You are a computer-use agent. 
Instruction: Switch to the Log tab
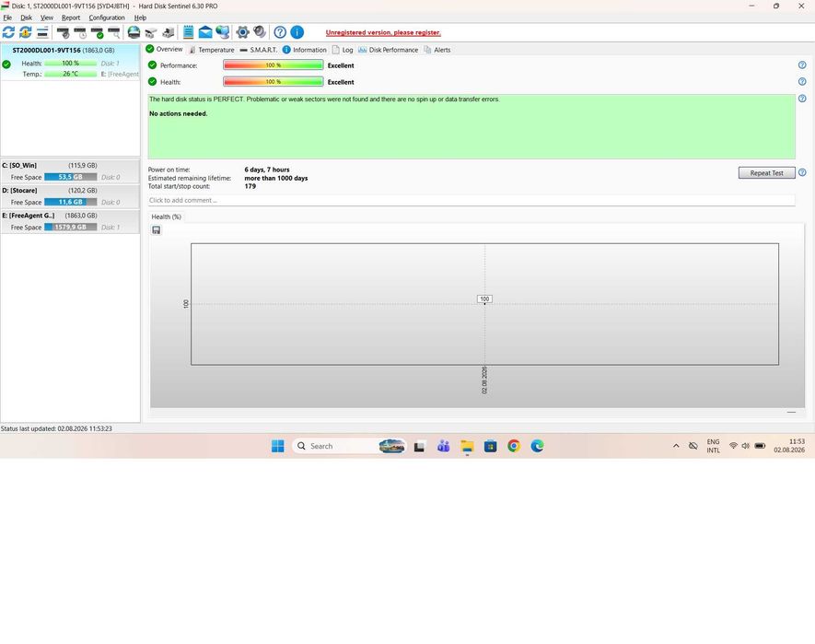click(343, 50)
